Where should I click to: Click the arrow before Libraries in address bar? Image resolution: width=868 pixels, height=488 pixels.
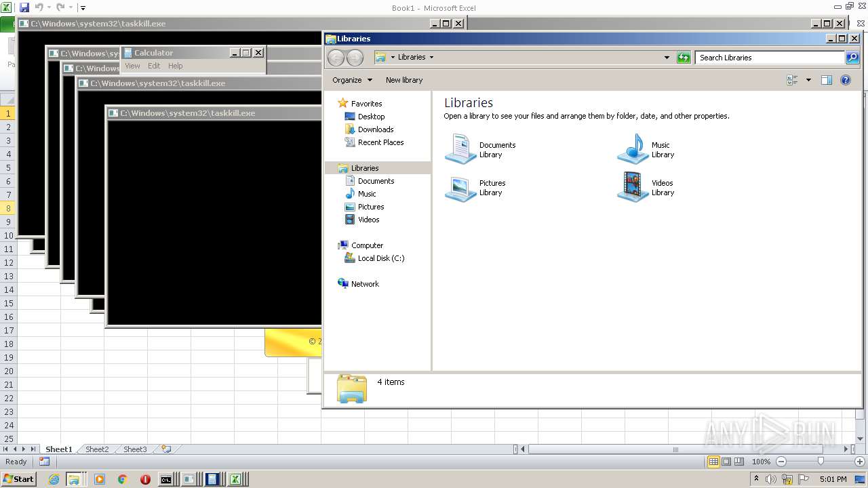(x=393, y=58)
